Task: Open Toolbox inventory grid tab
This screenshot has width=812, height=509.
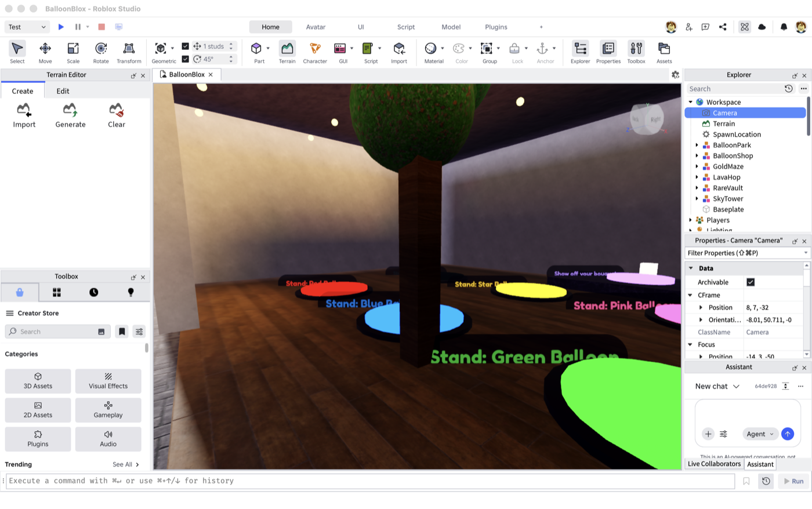Action: tap(57, 293)
